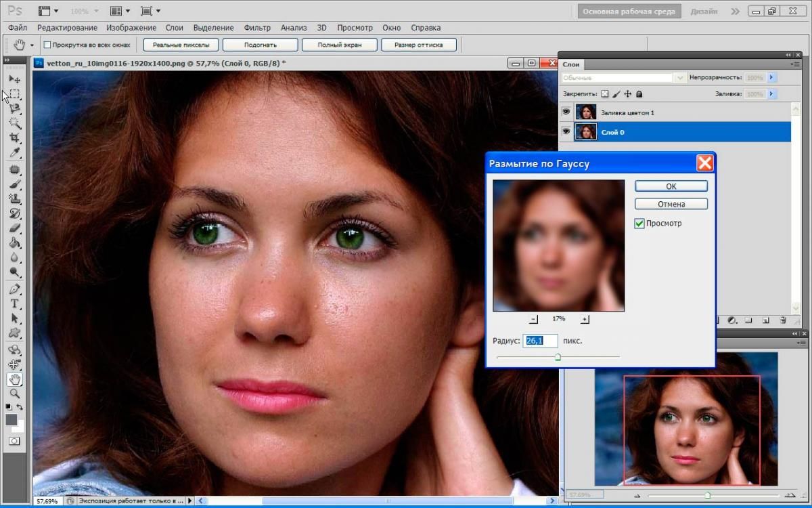812x508 pixels.
Task: Open the screen mode dropdown in top bar
Action: click(150, 11)
